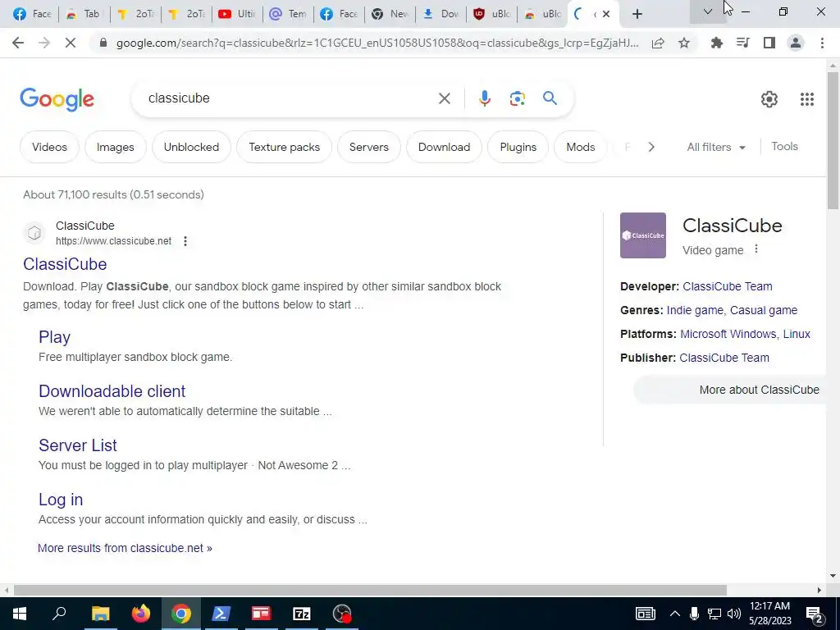840x630 pixels.
Task: Click the horizontal page scrollbar
Action: click(x=370, y=590)
